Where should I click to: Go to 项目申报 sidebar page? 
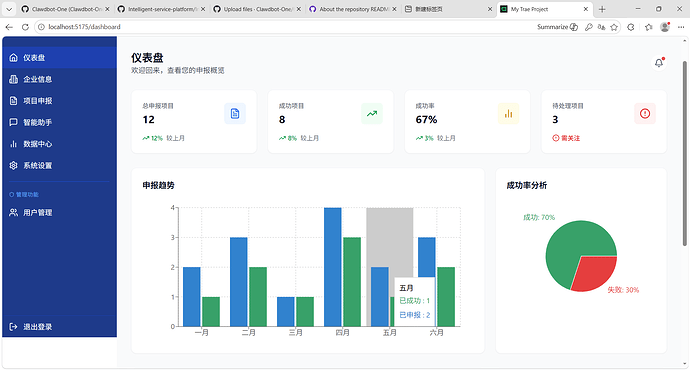click(x=59, y=101)
